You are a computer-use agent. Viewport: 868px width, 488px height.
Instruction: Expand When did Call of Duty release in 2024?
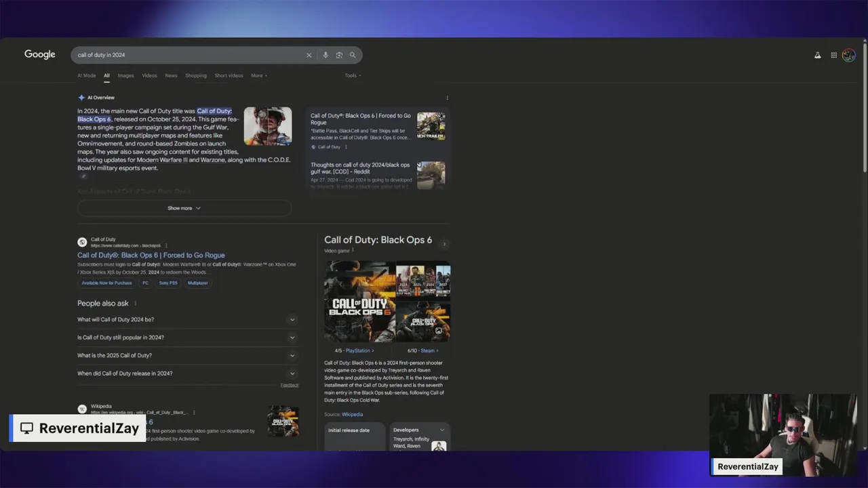click(x=188, y=373)
